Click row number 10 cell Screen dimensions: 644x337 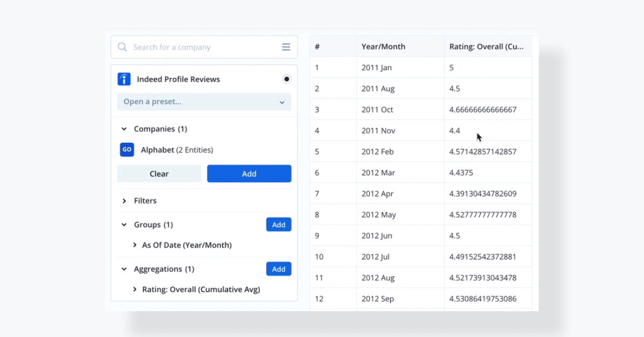coord(333,257)
